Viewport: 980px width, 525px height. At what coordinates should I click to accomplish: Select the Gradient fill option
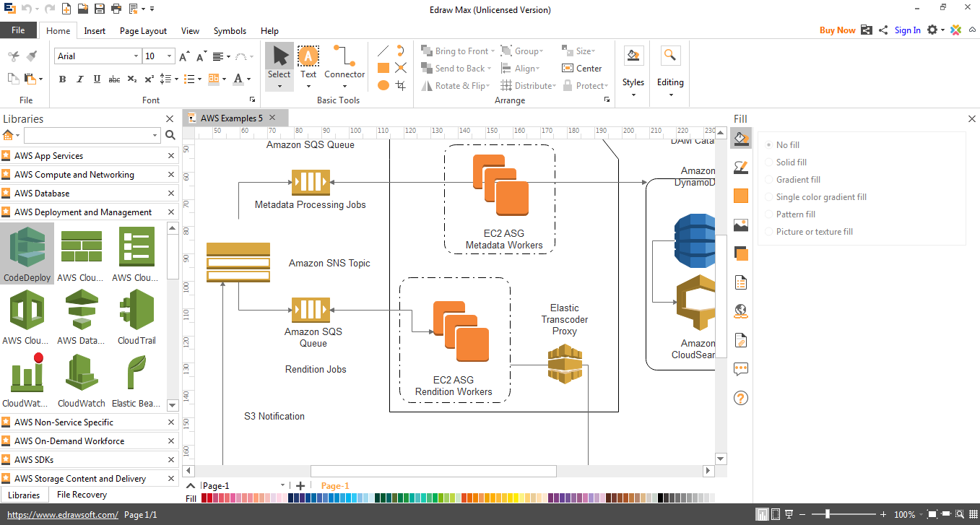pyautogui.click(x=792, y=180)
